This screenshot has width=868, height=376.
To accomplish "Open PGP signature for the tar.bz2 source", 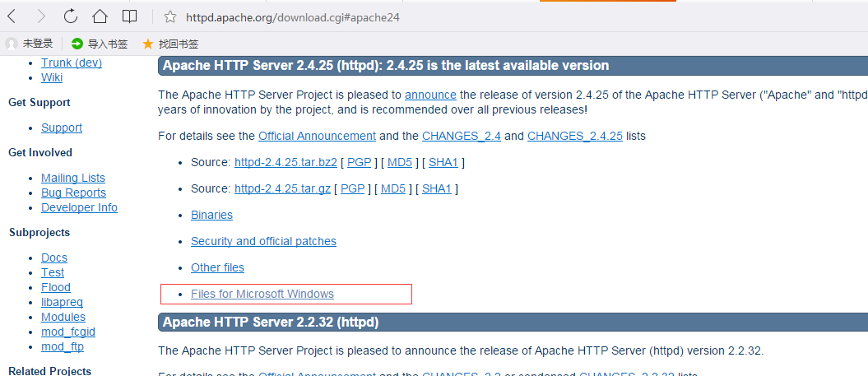I will point(360,163).
